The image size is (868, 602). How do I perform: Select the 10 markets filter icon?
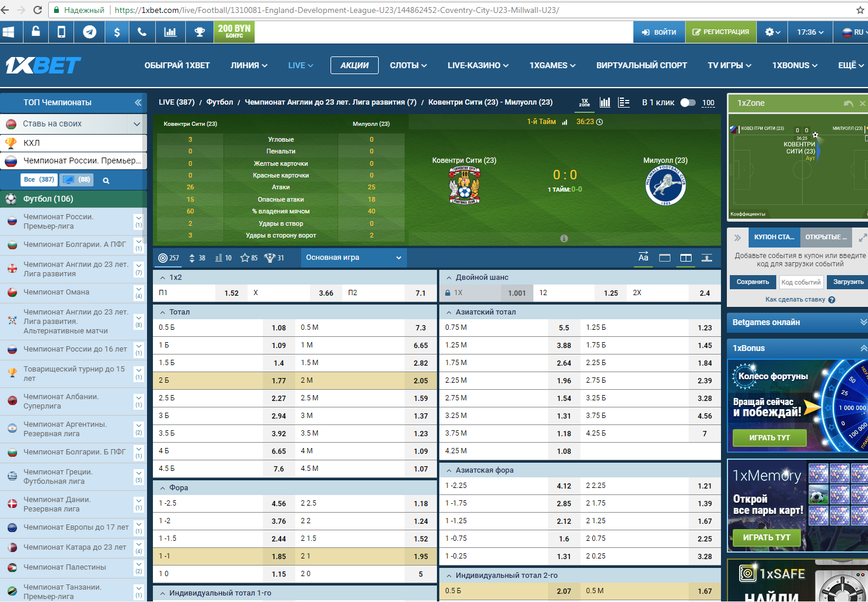click(223, 257)
